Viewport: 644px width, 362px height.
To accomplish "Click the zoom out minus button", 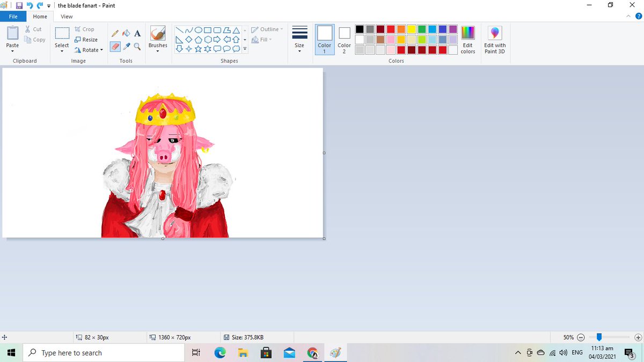I will (581, 337).
